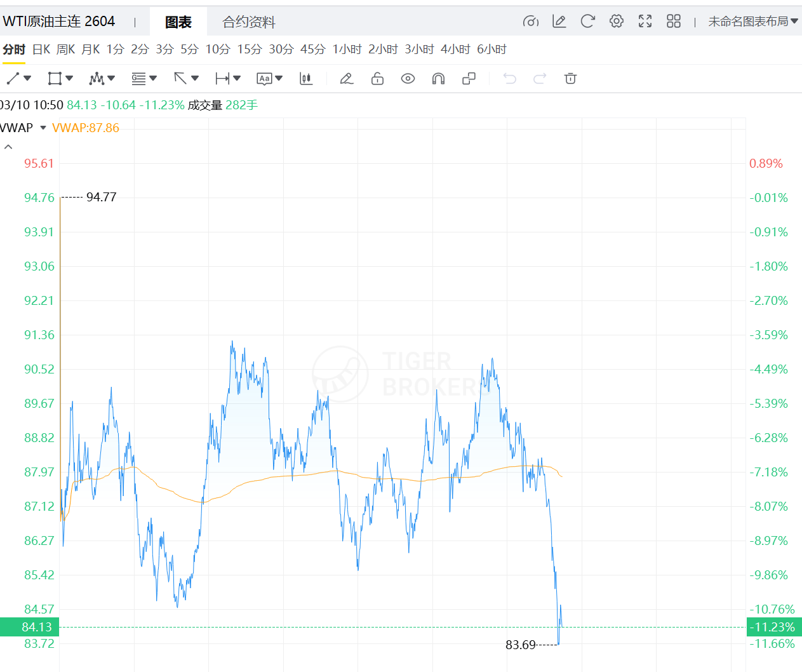Open the 未命名图表布局 layout dropdown
802x672 pixels.
[x=752, y=22]
